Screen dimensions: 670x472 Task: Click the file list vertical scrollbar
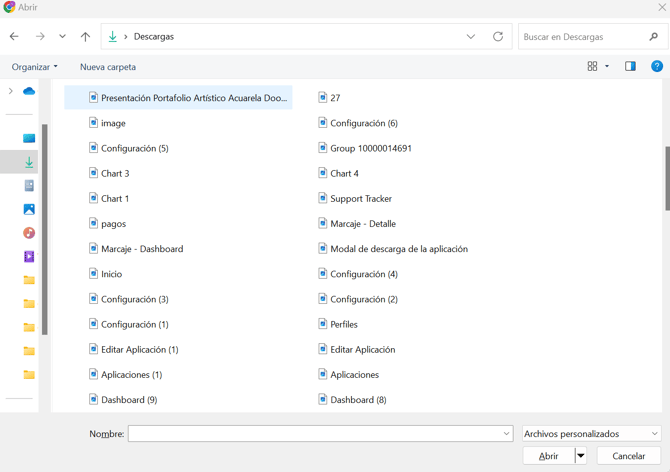[666, 180]
